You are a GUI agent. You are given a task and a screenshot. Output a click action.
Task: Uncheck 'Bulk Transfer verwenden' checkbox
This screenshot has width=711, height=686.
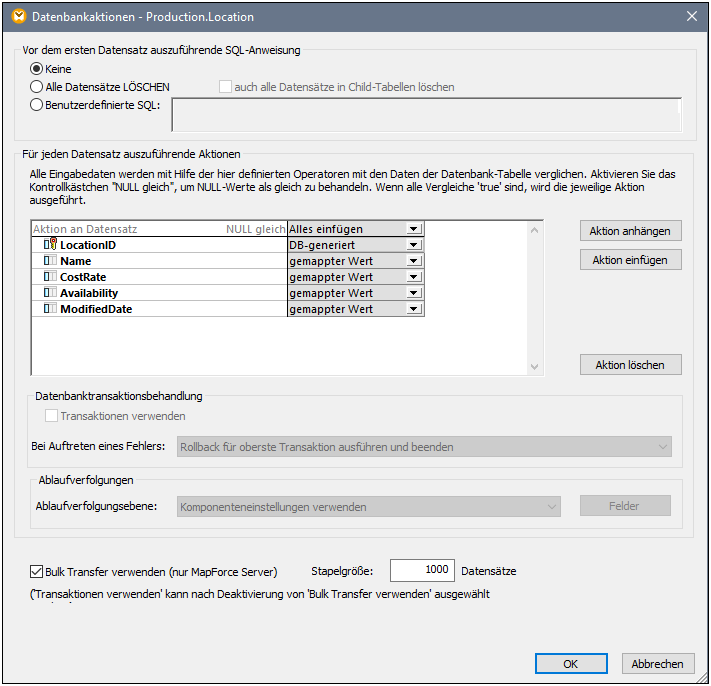click(x=37, y=572)
